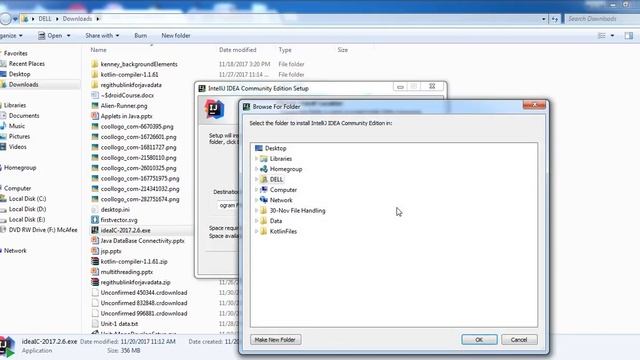Select KotlinFiles folder in the tree
The height and width of the screenshot is (360, 640).
click(283, 231)
